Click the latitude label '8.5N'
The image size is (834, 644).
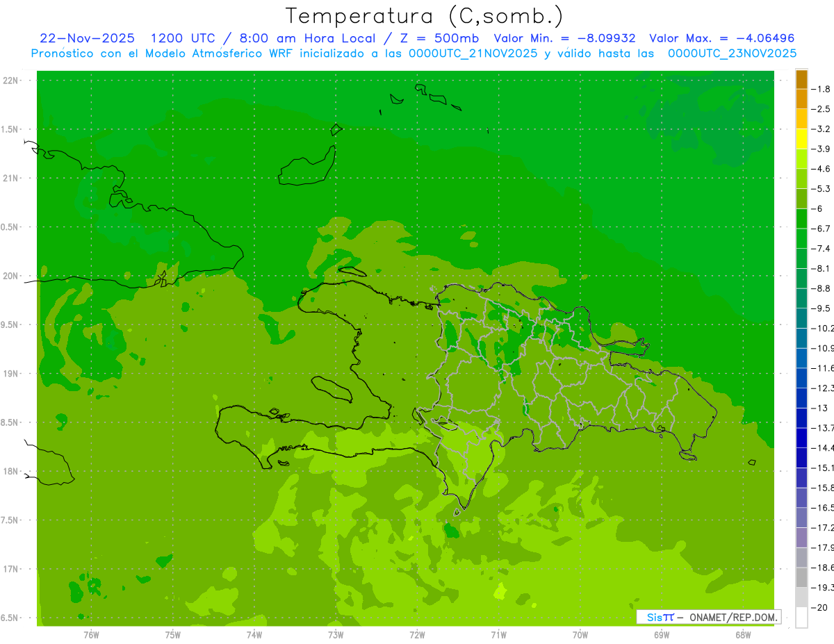pyautogui.click(x=10, y=422)
